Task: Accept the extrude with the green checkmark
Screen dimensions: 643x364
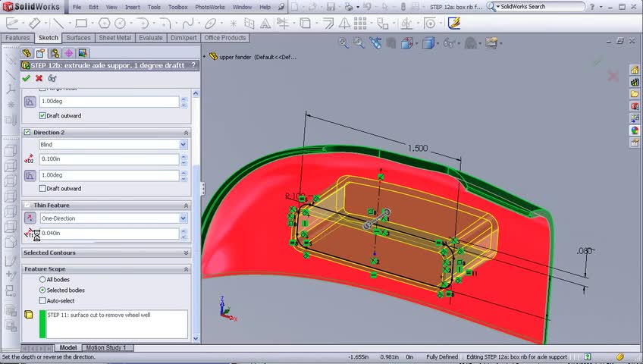Action: pyautogui.click(x=27, y=78)
